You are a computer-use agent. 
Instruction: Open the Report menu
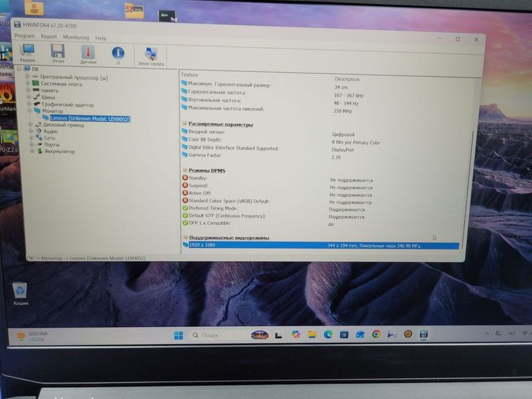coord(49,36)
